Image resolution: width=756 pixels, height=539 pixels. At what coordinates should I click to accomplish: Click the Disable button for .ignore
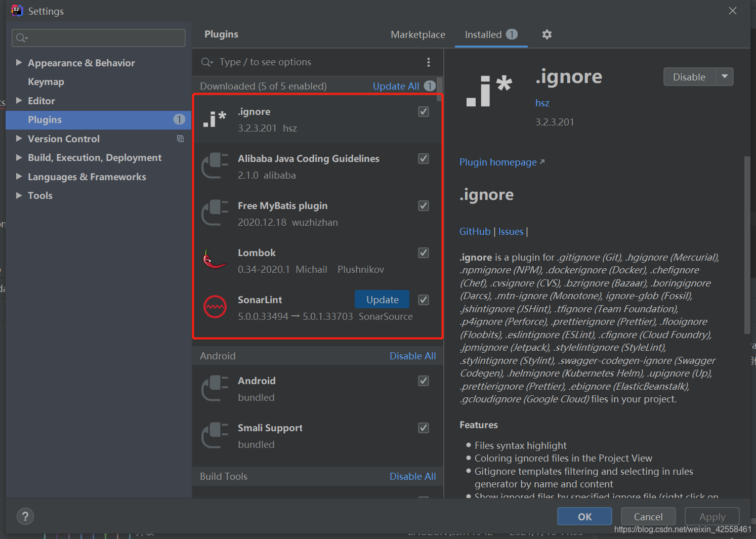689,77
